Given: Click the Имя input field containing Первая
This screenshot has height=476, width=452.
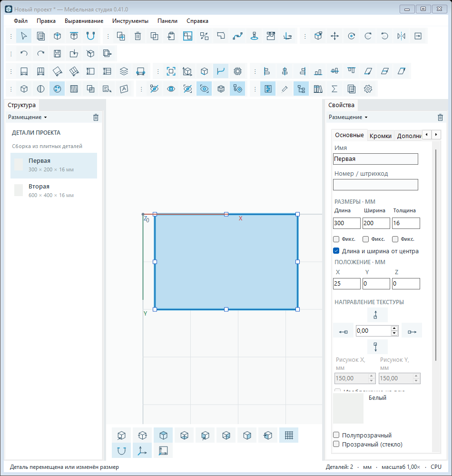Looking at the screenshot, I should tap(375, 159).
